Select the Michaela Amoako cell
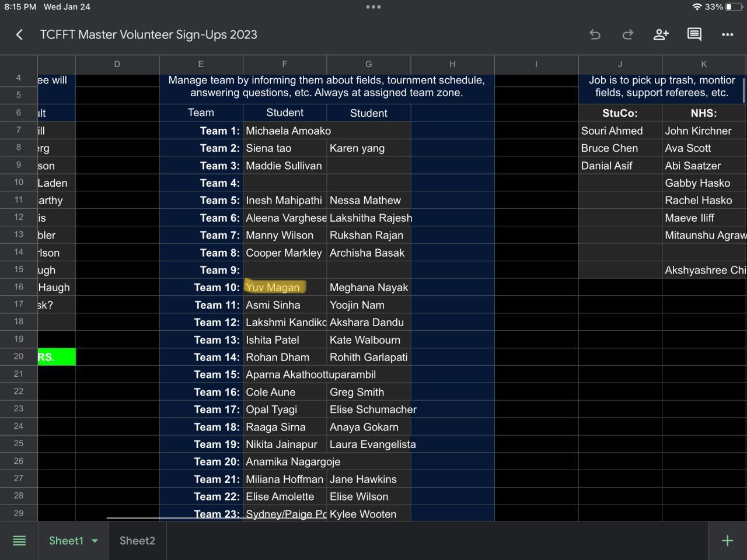 pyautogui.click(x=285, y=131)
